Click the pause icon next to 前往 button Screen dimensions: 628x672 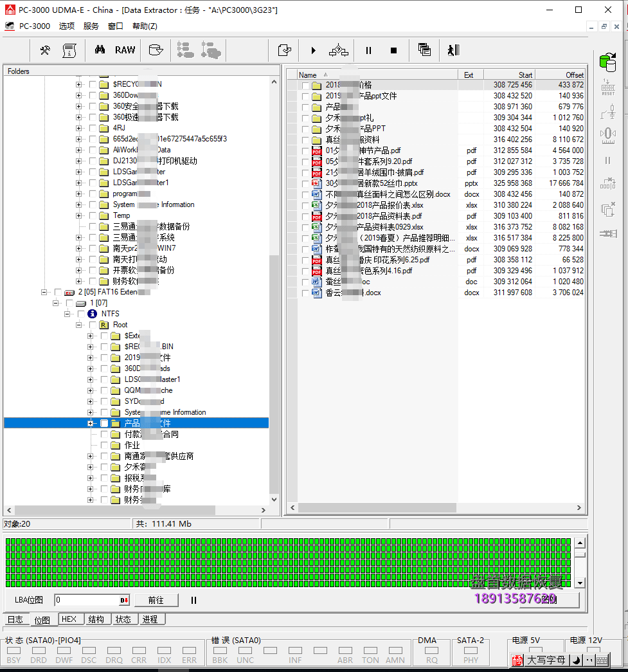tap(193, 601)
